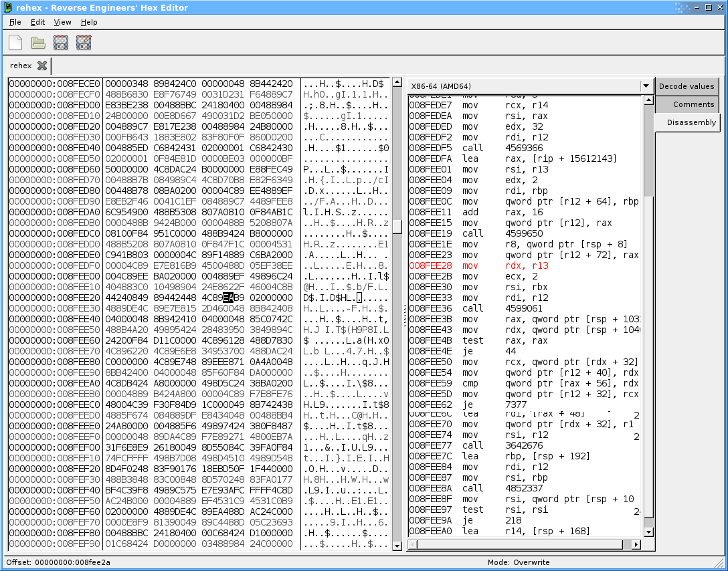The image size is (728, 571).
Task: Open the Help menu
Action: pos(89,22)
